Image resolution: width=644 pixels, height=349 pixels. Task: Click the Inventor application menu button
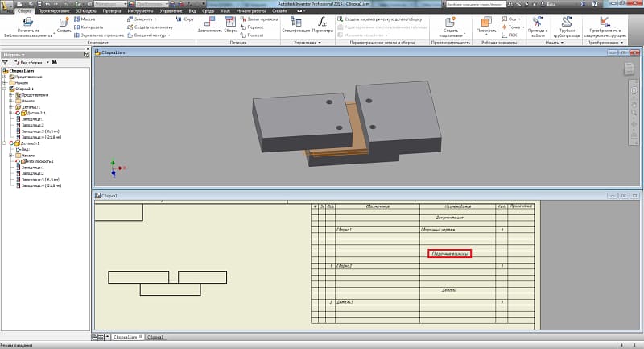(x=6, y=6)
